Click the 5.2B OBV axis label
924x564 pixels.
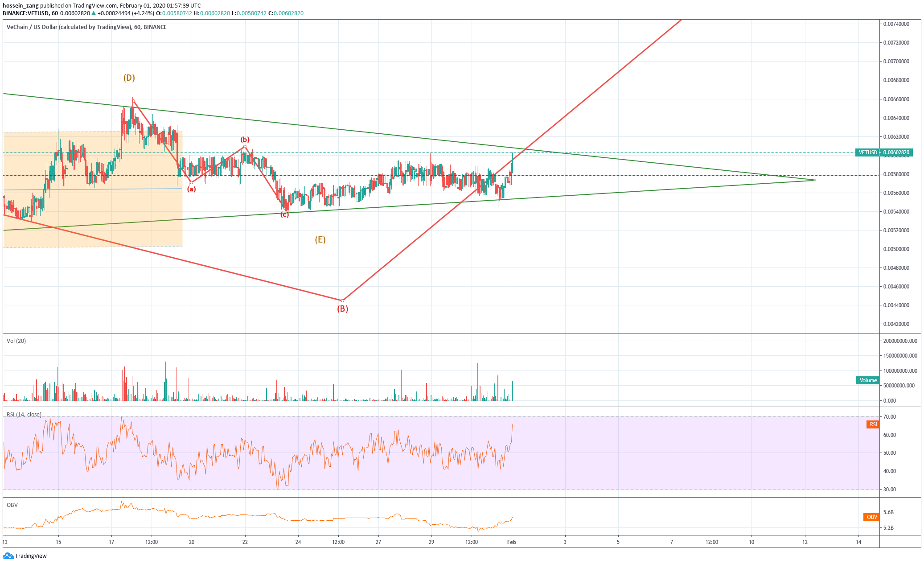(888, 527)
